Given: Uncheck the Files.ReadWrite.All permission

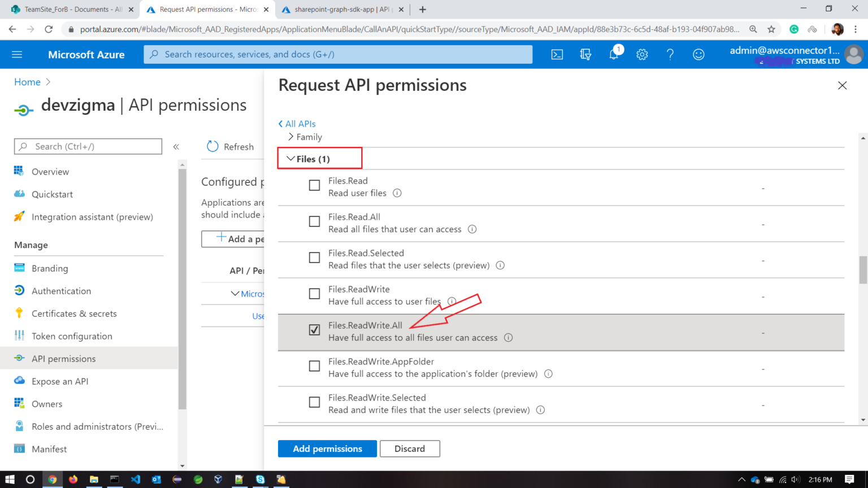Looking at the screenshot, I should point(314,330).
